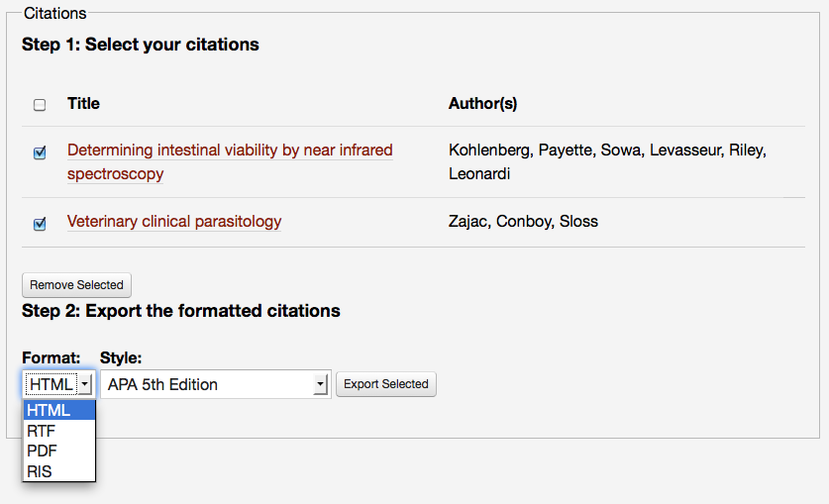The width and height of the screenshot is (829, 504).
Task: Open the Veterinary clinical parasitology link
Action: pos(174,222)
